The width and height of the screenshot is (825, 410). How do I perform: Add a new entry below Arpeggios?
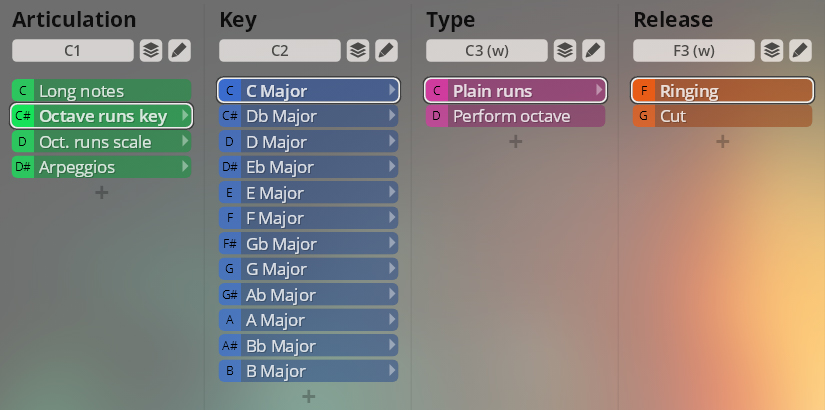tap(102, 193)
